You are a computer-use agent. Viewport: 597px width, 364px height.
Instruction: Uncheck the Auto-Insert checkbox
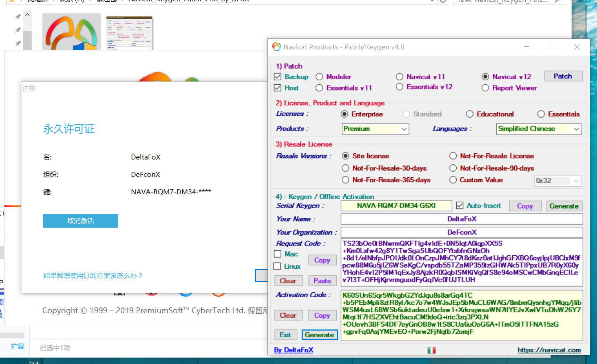460,205
